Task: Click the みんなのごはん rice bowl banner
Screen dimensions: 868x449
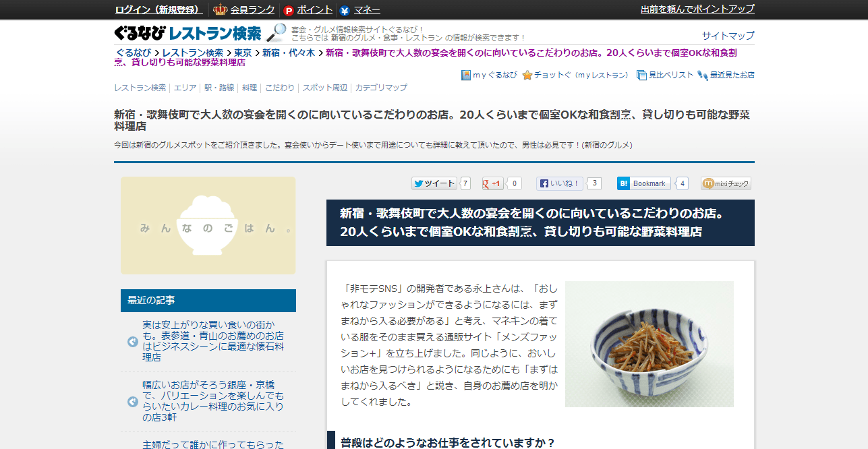Action: click(x=208, y=224)
